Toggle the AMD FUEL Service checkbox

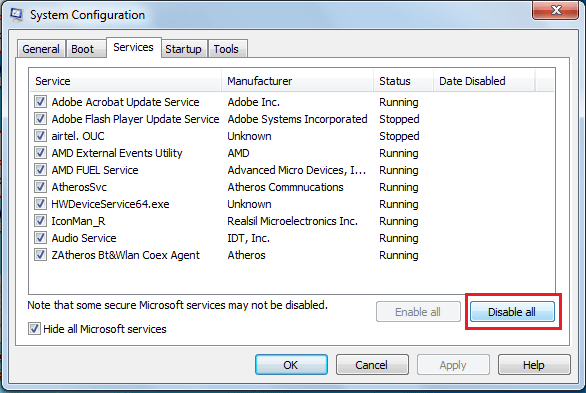point(40,170)
